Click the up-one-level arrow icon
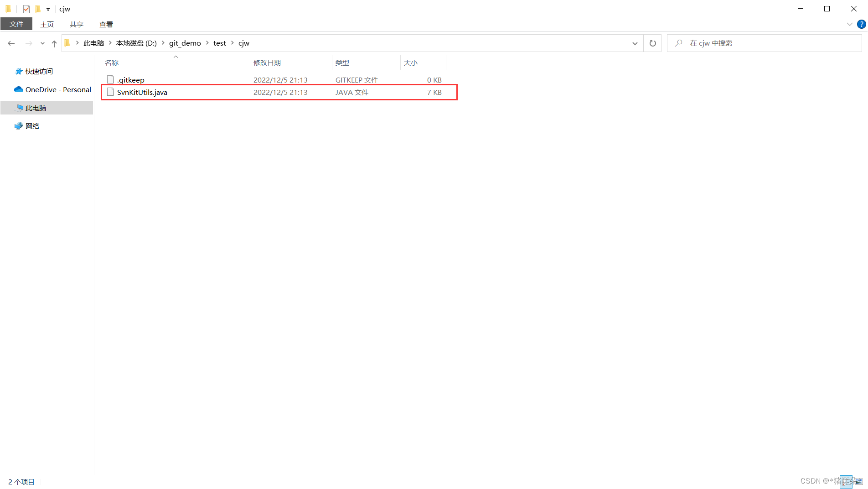 [x=54, y=43]
